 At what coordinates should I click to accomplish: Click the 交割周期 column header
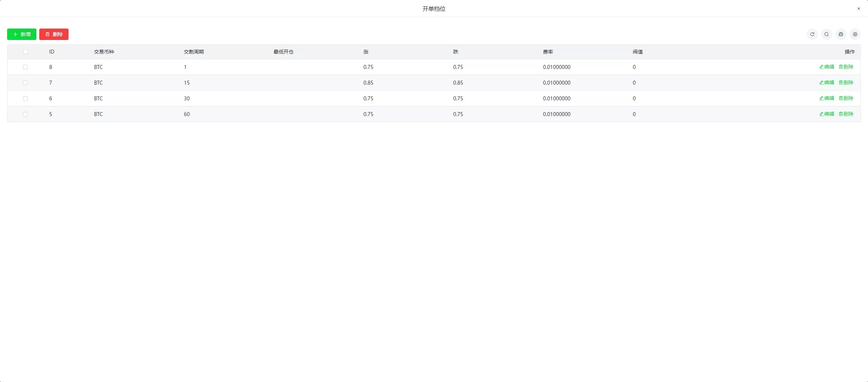coord(193,52)
